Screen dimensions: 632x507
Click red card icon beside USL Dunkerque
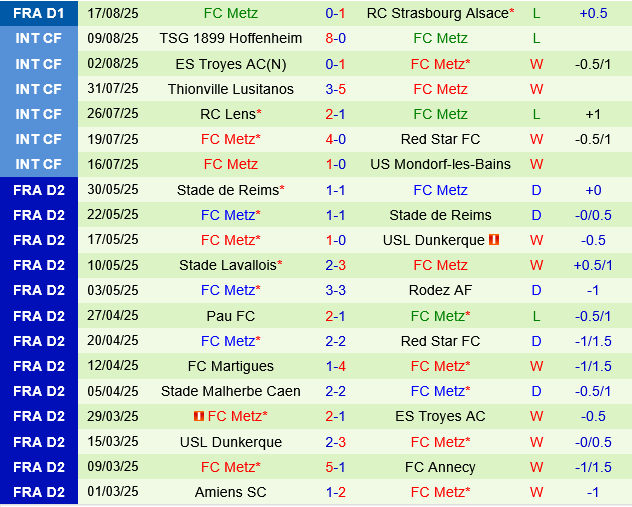pyautogui.click(x=495, y=240)
